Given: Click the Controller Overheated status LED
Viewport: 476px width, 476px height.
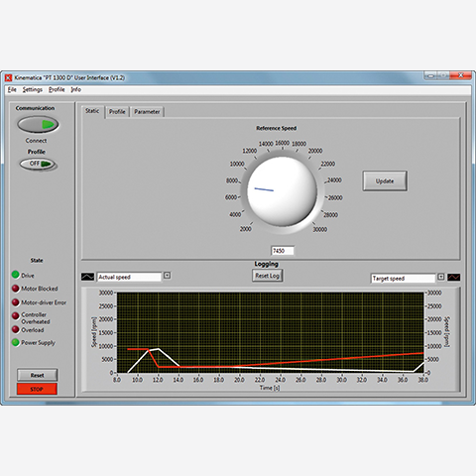Looking at the screenshot, I should (x=16, y=315).
